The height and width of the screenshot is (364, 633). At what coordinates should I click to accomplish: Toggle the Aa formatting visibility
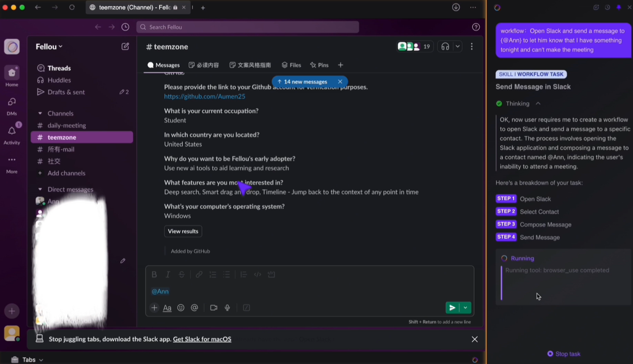pyautogui.click(x=167, y=308)
